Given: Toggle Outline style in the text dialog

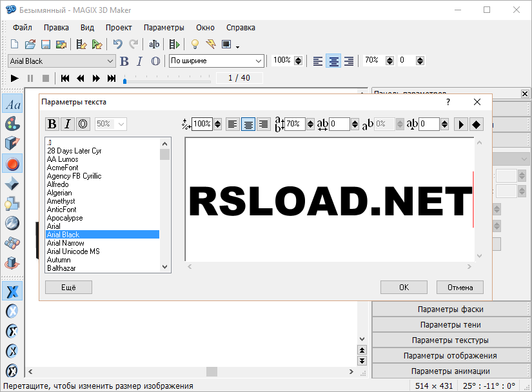Looking at the screenshot, I should tap(83, 124).
